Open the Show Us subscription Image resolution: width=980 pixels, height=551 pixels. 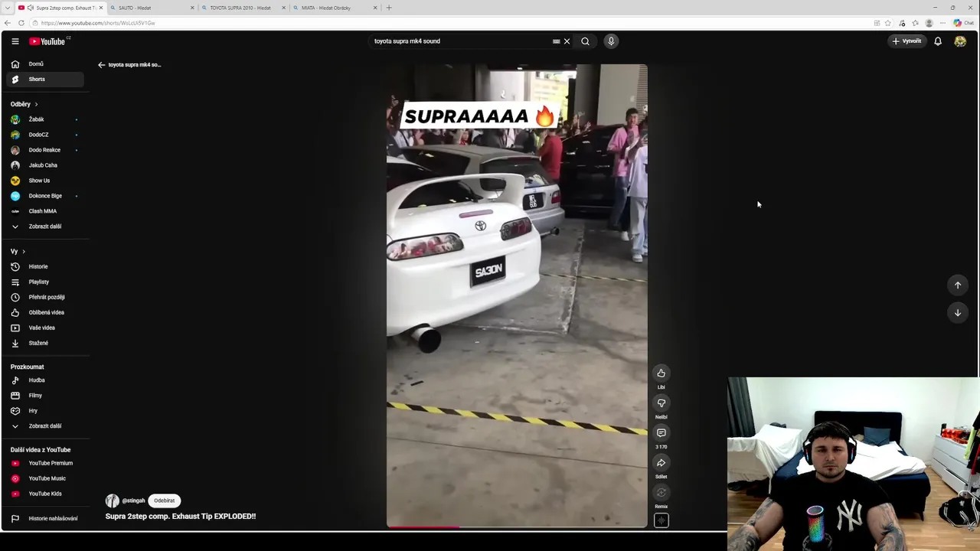(x=45, y=181)
